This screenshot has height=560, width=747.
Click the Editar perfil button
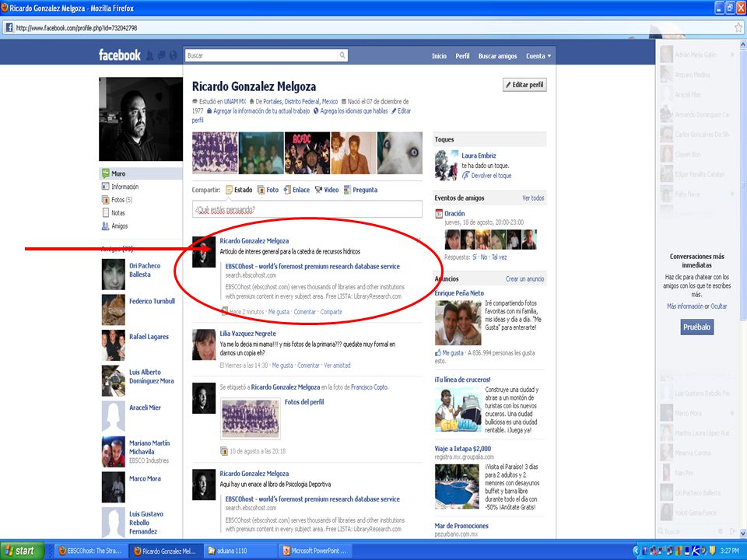tap(524, 85)
